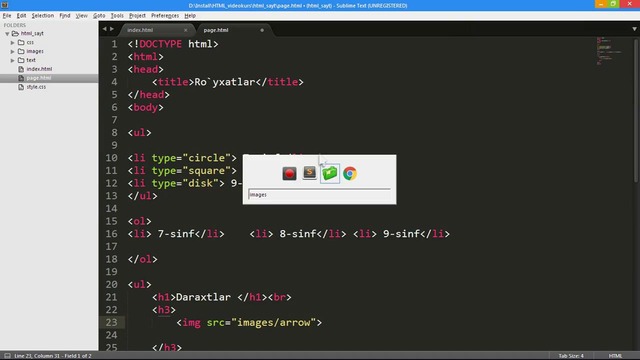Select the red record app icon in task switcher
The height and width of the screenshot is (360, 640).
click(289, 173)
